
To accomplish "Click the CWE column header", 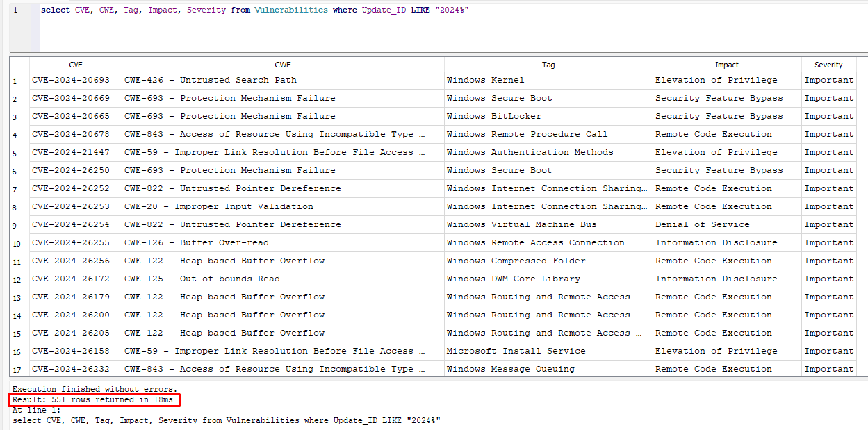I will pos(283,65).
